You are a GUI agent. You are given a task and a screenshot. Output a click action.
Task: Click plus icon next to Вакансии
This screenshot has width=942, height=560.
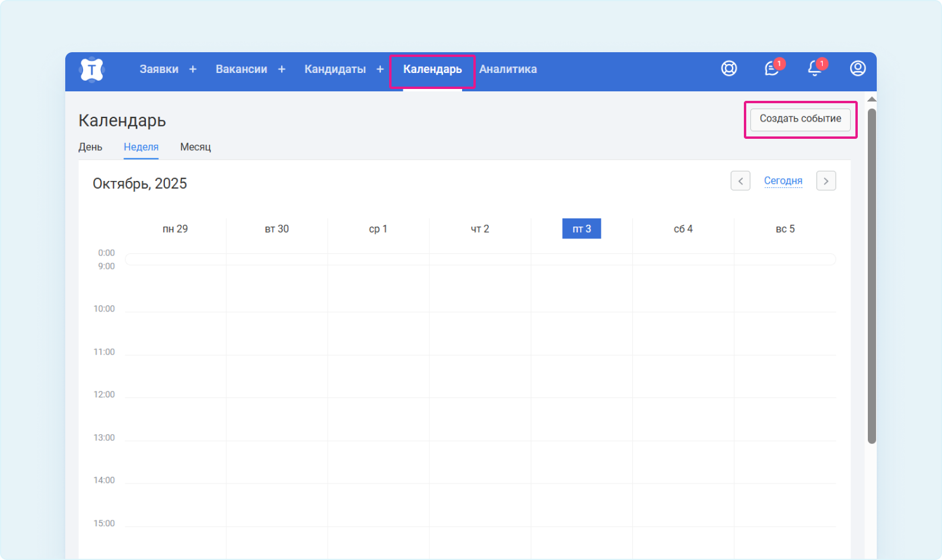tap(282, 69)
